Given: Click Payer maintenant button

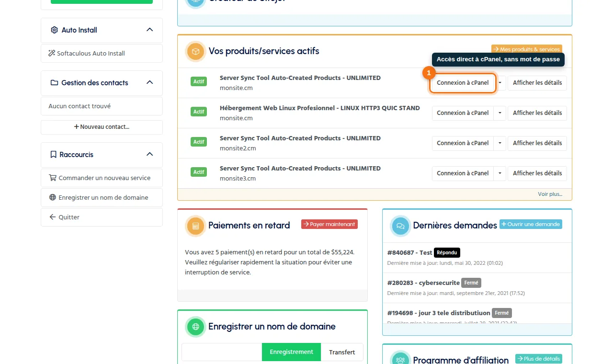Looking at the screenshot, I should [329, 224].
